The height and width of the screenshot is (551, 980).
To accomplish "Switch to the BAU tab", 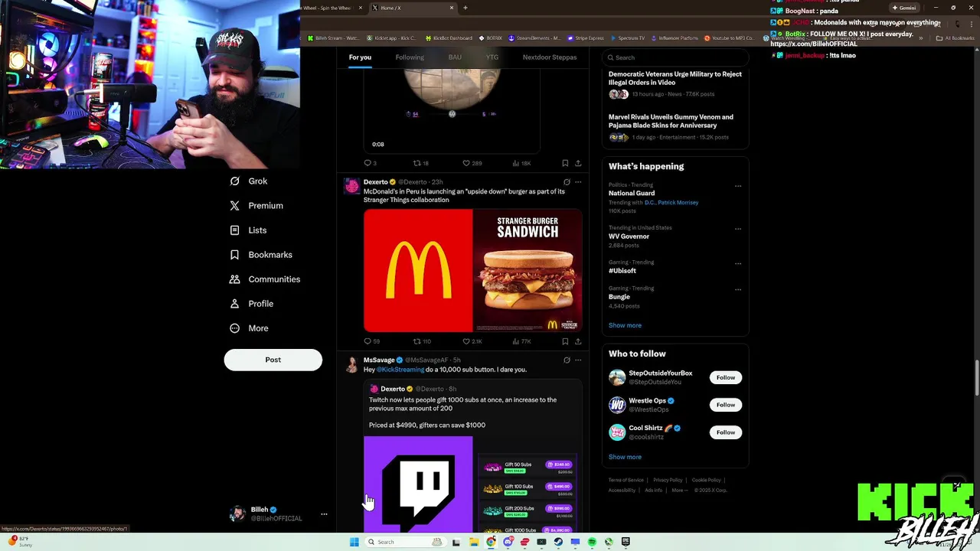I will point(455,57).
